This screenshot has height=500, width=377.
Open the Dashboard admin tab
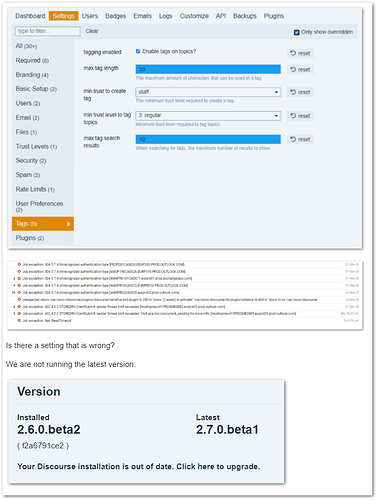coord(30,16)
